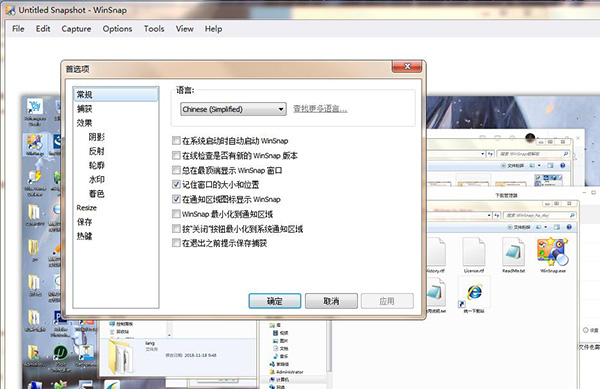Viewport: 600px width, 389px height.
Task: Open the Capture menu
Action: coord(76,29)
